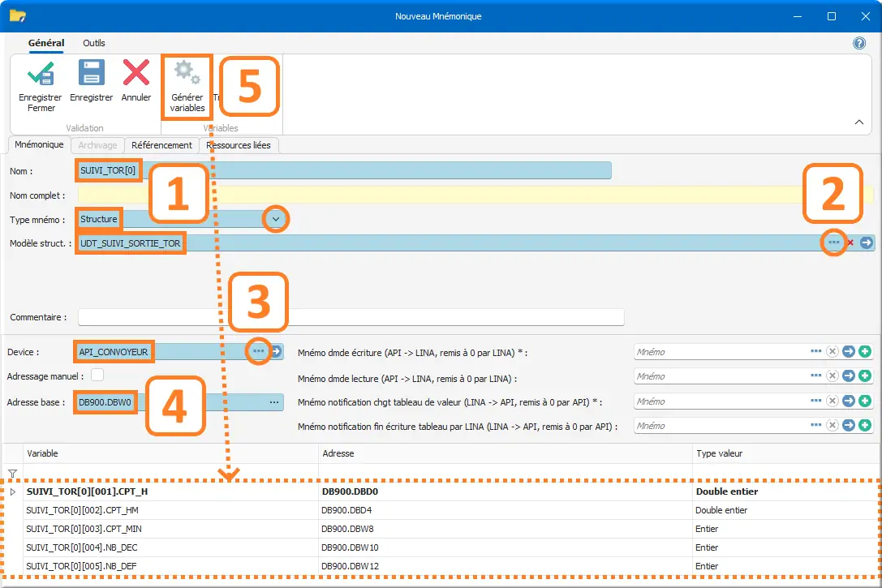Click the Adresse base field with DB900.DBW0

tap(179, 402)
